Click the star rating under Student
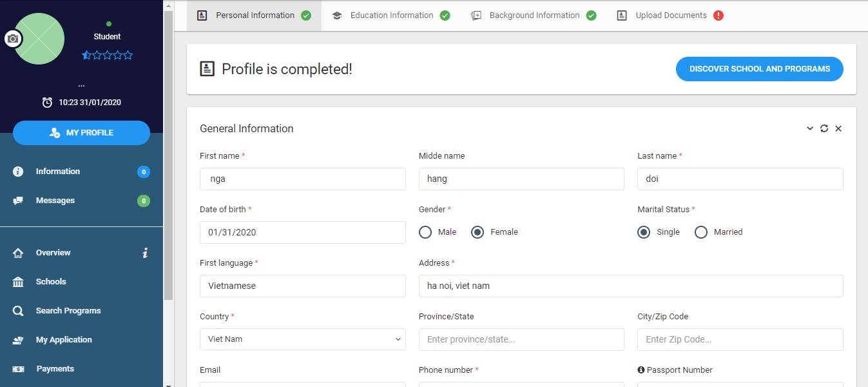This screenshot has width=868, height=387. coord(107,55)
